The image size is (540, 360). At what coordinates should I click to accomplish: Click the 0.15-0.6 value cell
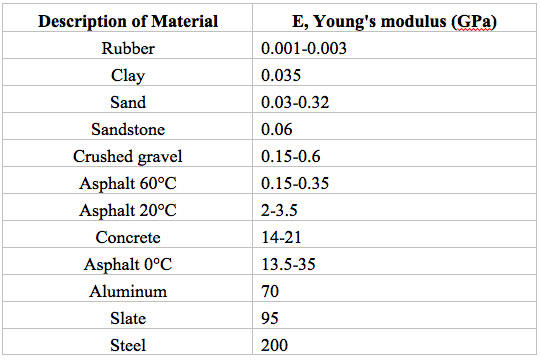click(x=394, y=153)
